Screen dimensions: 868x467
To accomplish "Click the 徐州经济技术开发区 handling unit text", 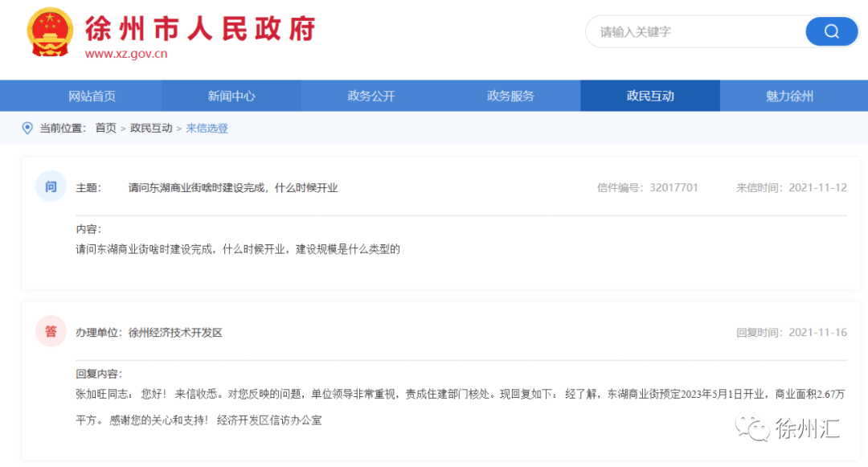I will pyautogui.click(x=175, y=333).
